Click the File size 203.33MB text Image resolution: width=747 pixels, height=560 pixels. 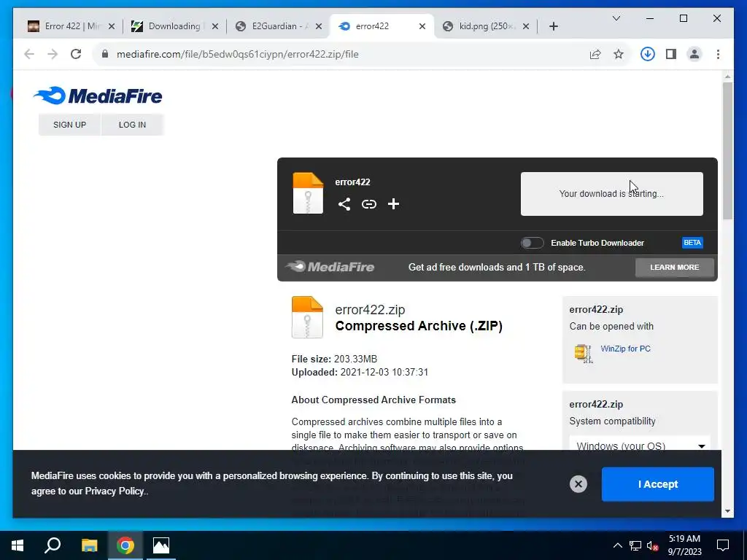pyautogui.click(x=334, y=359)
